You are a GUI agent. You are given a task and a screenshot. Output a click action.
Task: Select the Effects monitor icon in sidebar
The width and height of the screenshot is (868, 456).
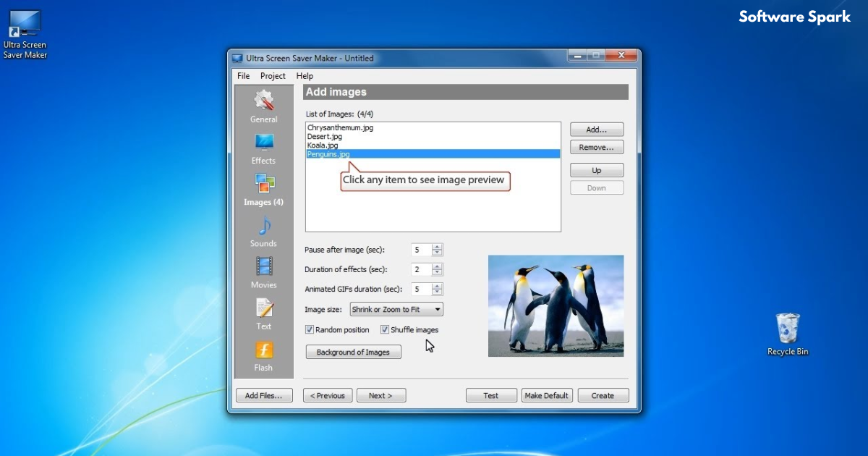pos(264,141)
